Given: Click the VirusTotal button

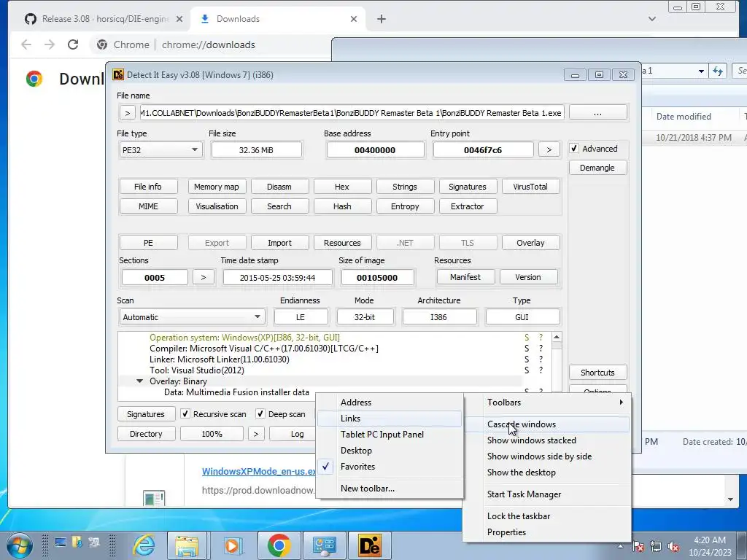Looking at the screenshot, I should pos(531,187).
